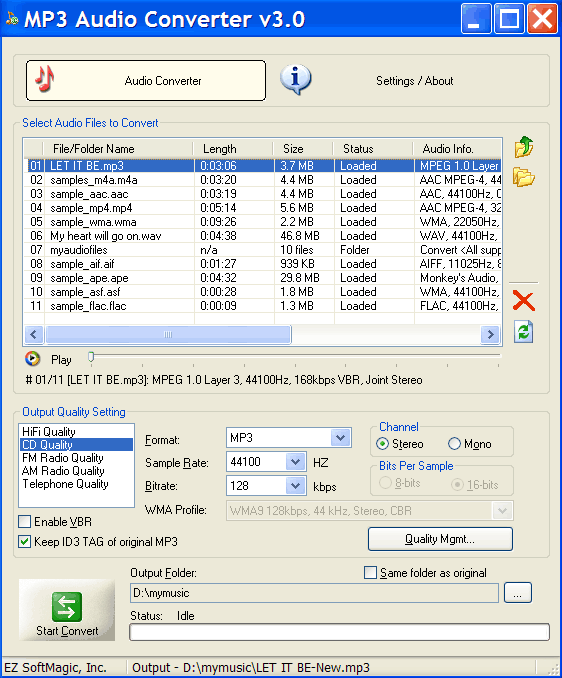The height and width of the screenshot is (678, 562).
Task: Close the MP3 Audio Converter window
Action: coord(542,18)
